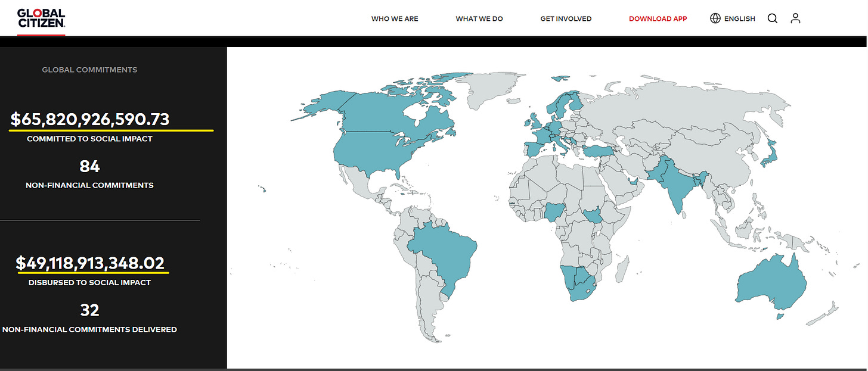Click the DISBURSED TO SOCIAL IMPACT label
The width and height of the screenshot is (868, 371).
tap(89, 283)
